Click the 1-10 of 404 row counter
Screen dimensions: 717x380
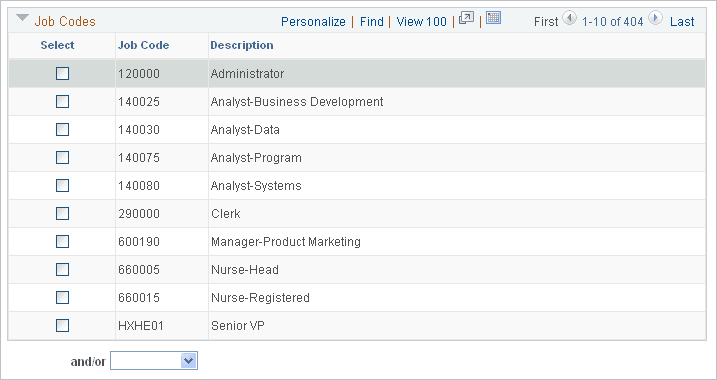[x=613, y=21]
